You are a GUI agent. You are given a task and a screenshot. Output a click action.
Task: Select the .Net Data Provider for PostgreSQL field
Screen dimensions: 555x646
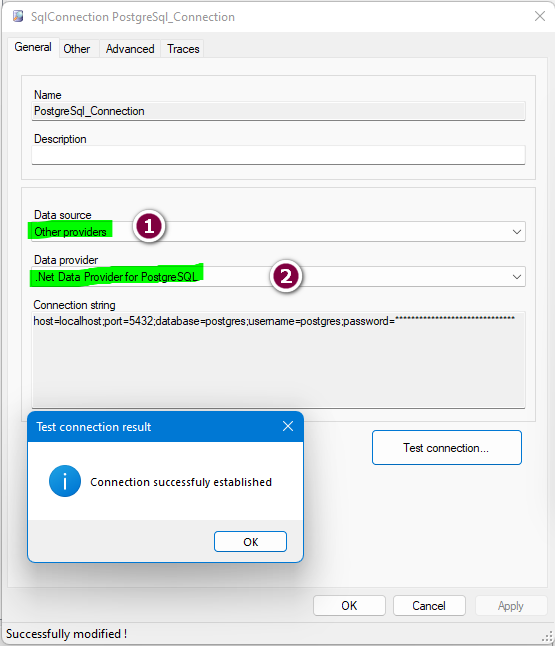click(x=278, y=277)
